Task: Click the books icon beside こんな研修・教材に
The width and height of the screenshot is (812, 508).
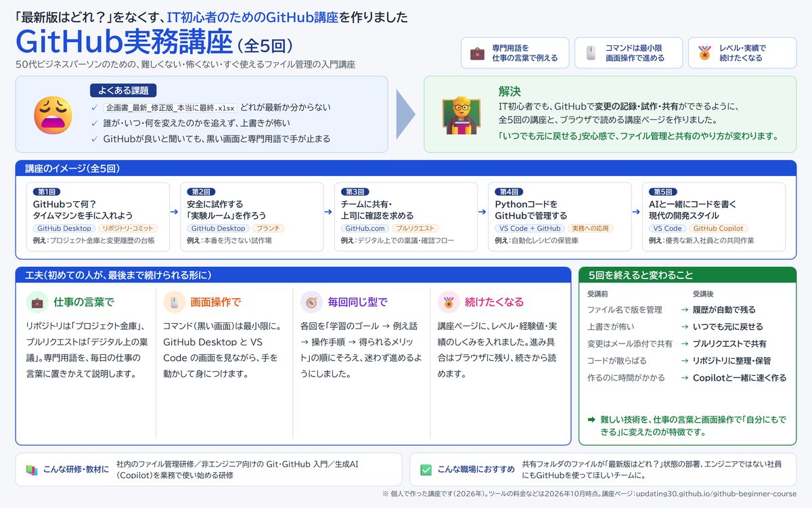Action: [x=31, y=469]
